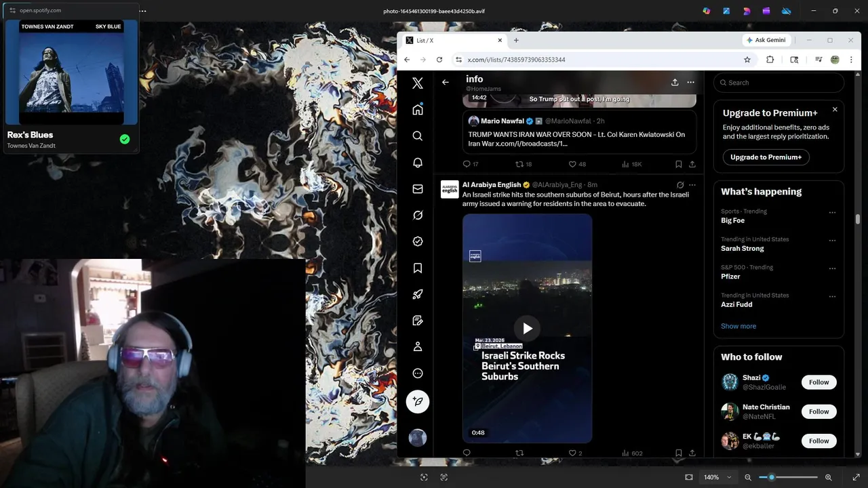Click the X Search input field

point(778,83)
